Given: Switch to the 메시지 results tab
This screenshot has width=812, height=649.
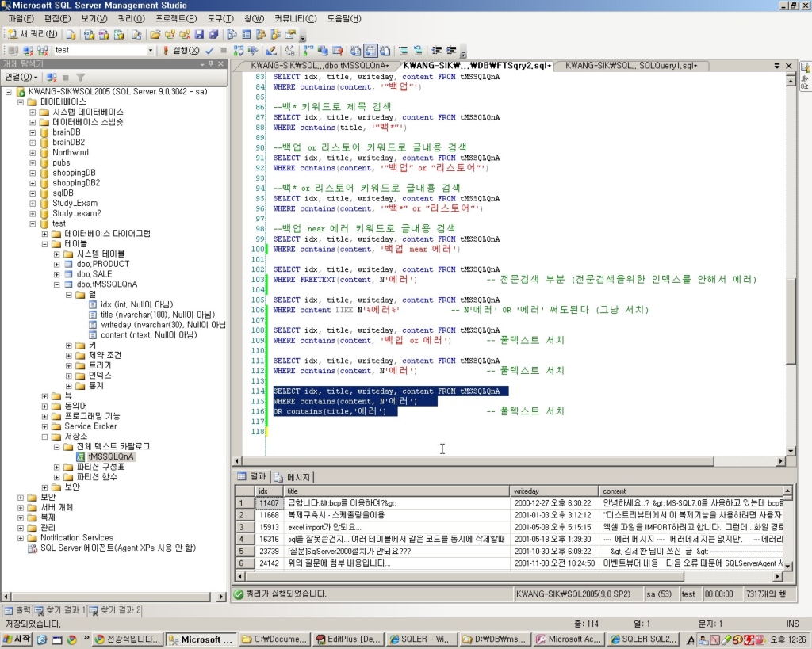Looking at the screenshot, I should tap(293, 477).
